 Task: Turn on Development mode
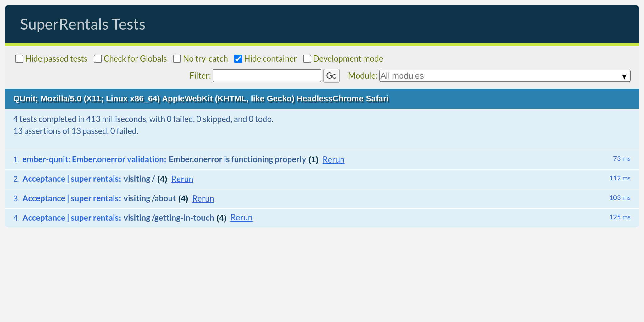click(307, 59)
